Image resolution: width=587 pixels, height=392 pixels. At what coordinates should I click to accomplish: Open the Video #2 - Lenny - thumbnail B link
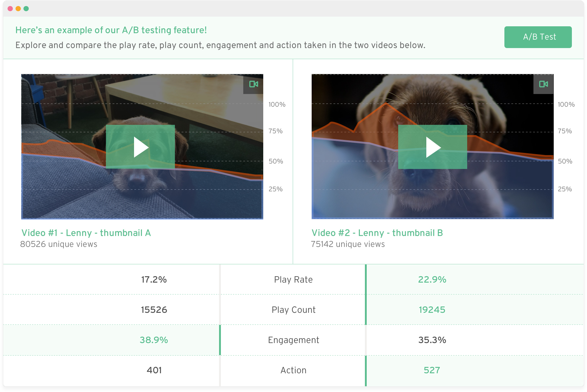377,233
